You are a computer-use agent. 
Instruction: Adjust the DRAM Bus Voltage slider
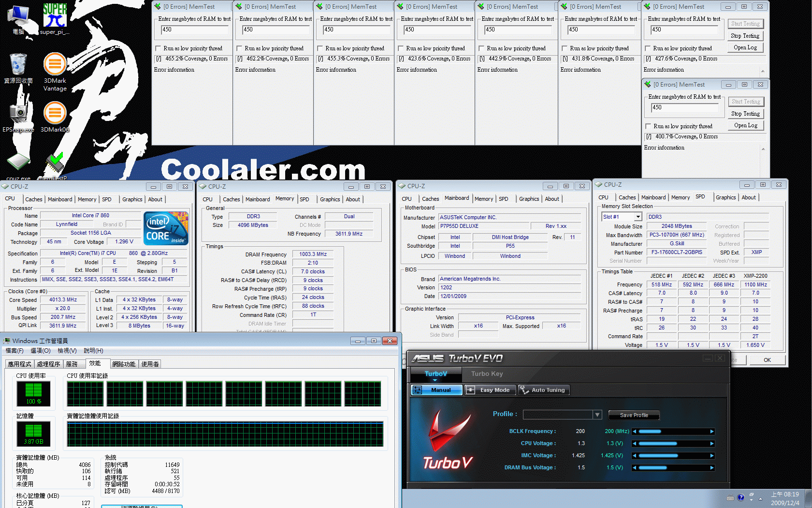tap(673, 468)
